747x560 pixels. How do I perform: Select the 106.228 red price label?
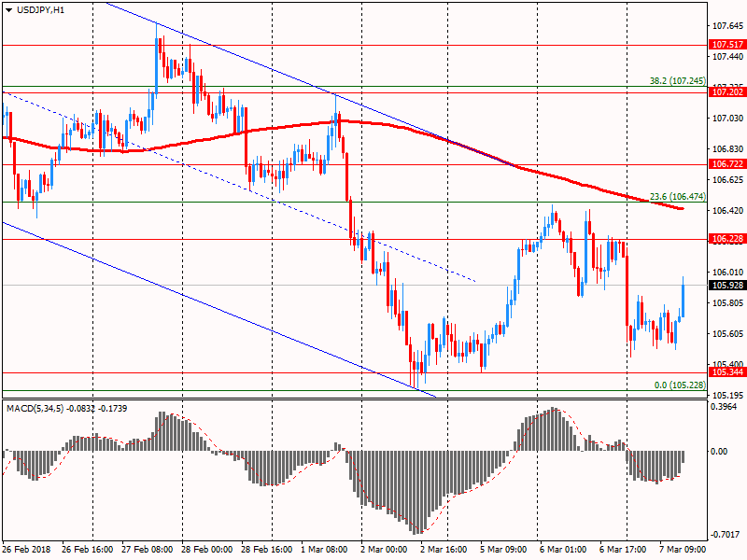coord(727,239)
